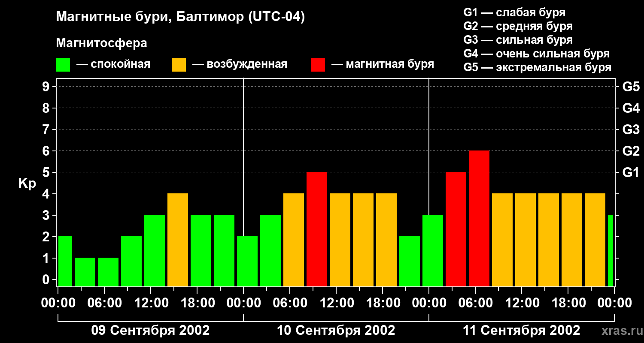644x343 pixels.
Task: Click the 'G3 — сильная буря' legend line
Action: [518, 40]
